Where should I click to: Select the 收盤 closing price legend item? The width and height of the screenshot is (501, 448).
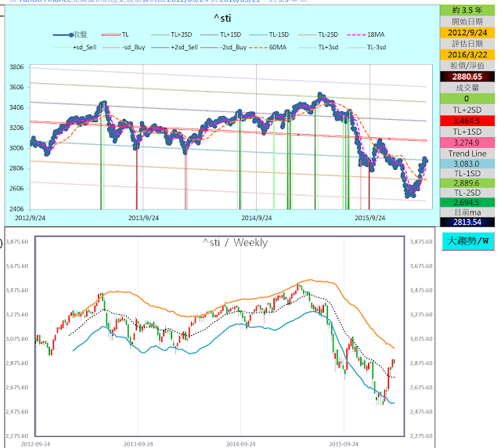click(x=70, y=34)
